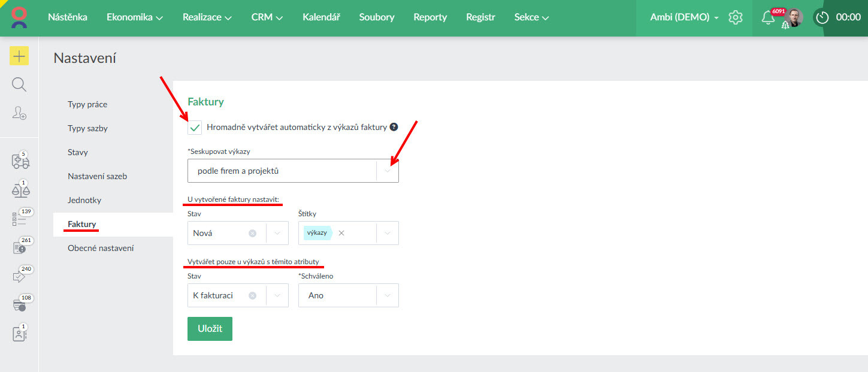Remove the výkazy tag
The height and width of the screenshot is (372, 868).
click(x=341, y=233)
